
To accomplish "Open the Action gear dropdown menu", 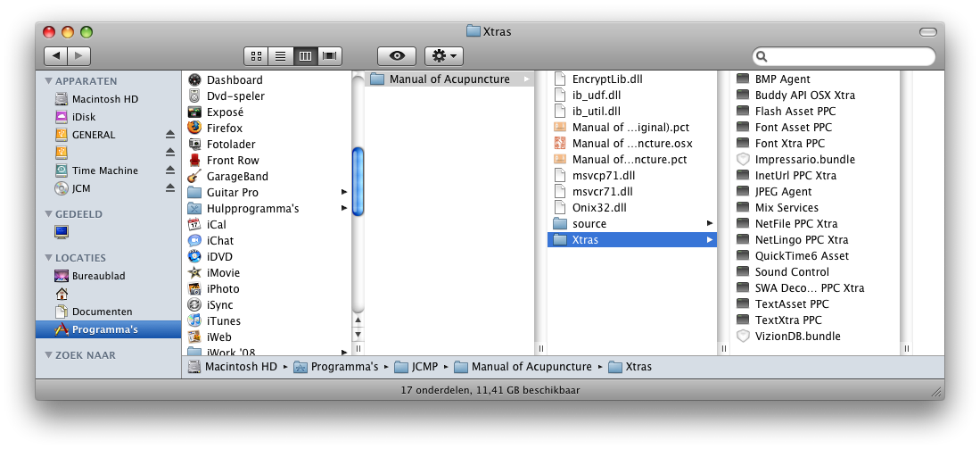I will 444,55.
